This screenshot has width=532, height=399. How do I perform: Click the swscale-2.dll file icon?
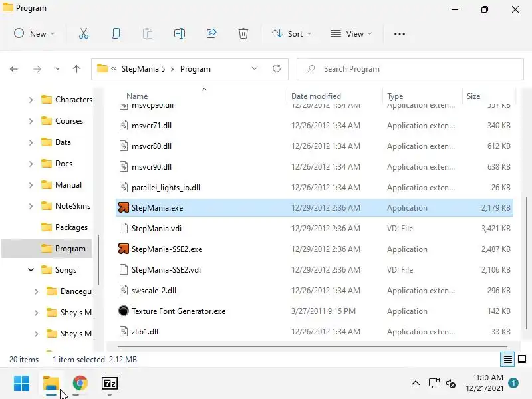(x=124, y=290)
